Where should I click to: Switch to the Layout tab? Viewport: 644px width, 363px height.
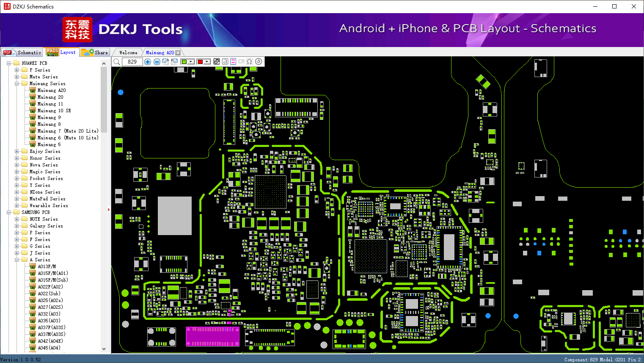point(61,52)
